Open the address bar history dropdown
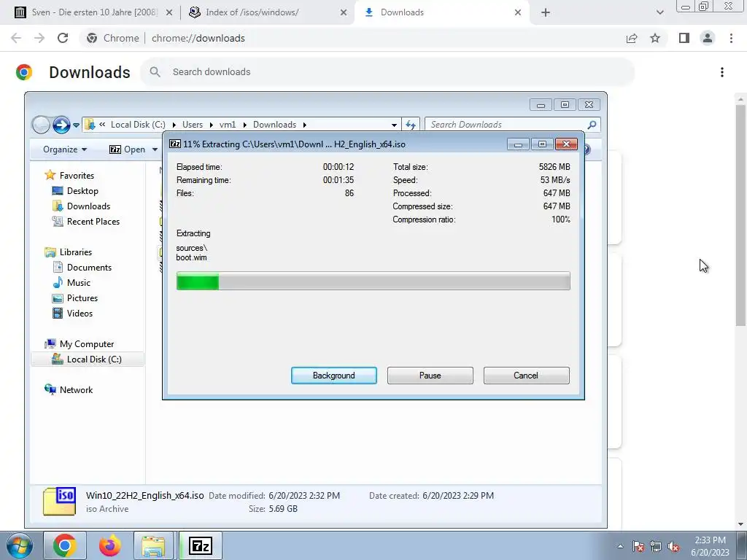747x560 pixels. click(394, 125)
